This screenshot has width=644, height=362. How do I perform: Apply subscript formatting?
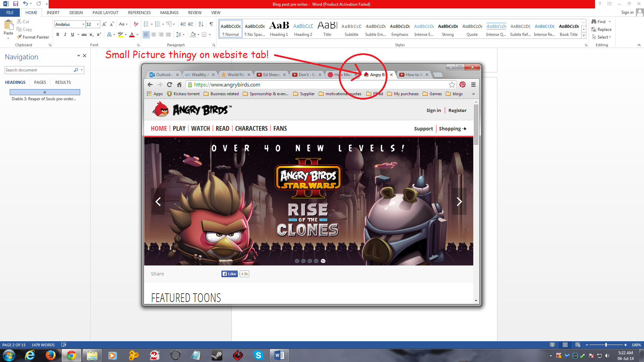pos(91,34)
